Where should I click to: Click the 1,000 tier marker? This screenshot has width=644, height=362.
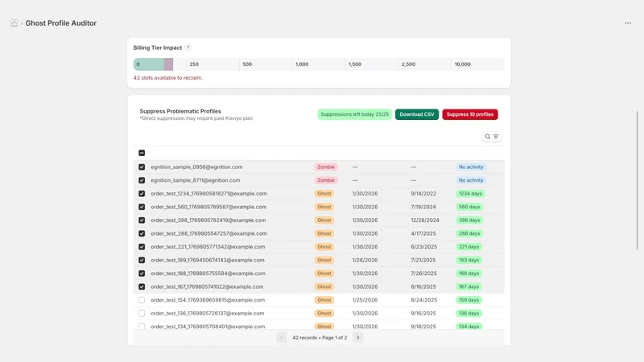(302, 64)
